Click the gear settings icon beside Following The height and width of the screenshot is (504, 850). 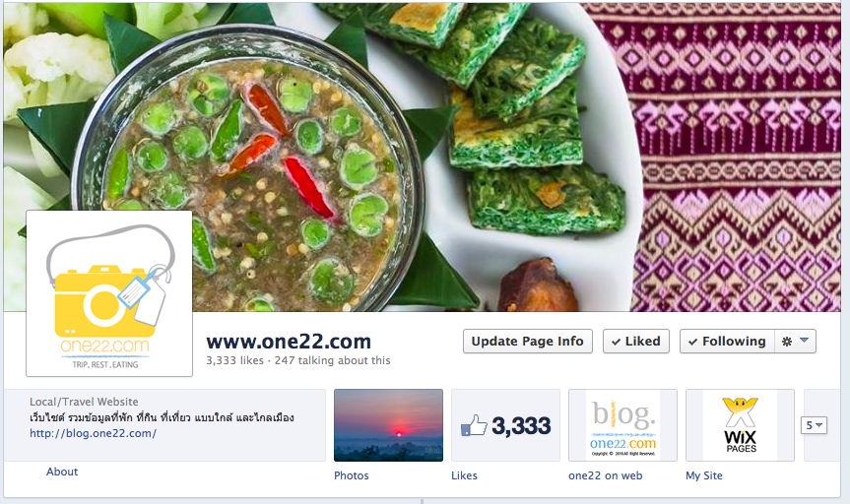pyautogui.click(x=787, y=342)
